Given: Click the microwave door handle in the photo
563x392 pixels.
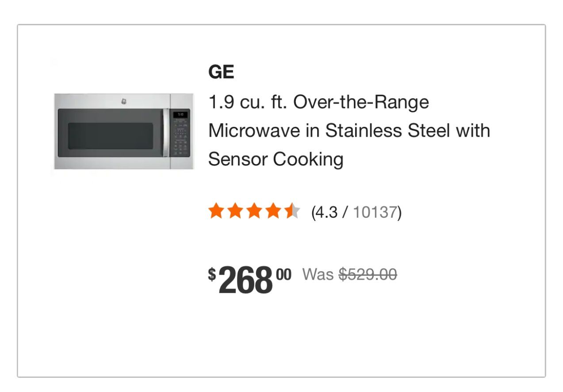Looking at the screenshot, I should pos(166,132).
